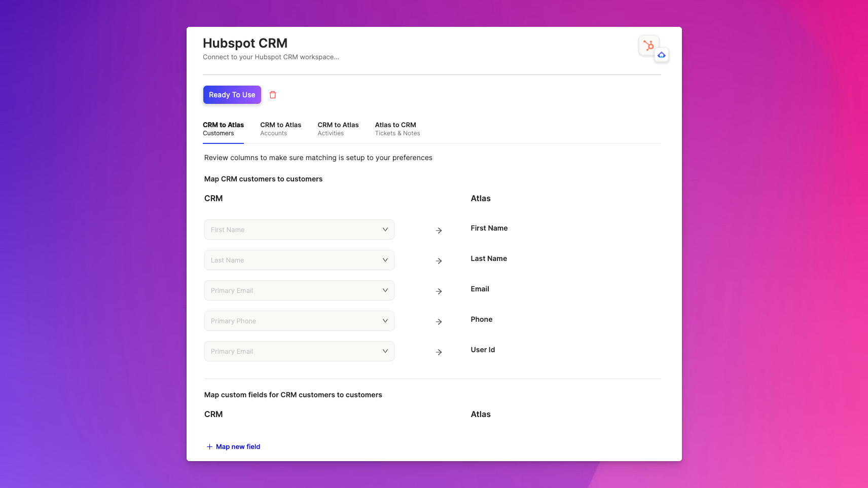Click the Hubspot CRM heading
Viewport: 868px width, 488px height.
pyautogui.click(x=245, y=43)
